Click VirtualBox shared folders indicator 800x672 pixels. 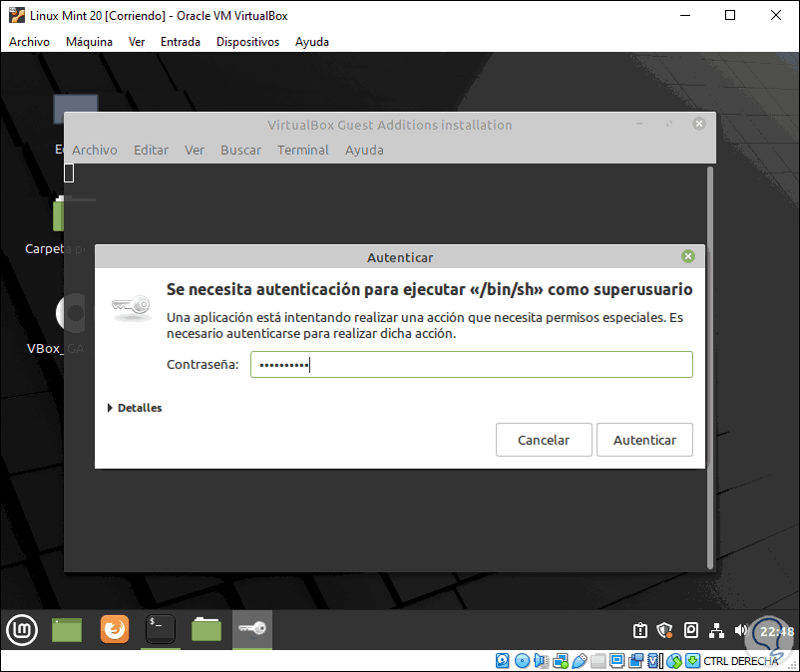(x=599, y=661)
